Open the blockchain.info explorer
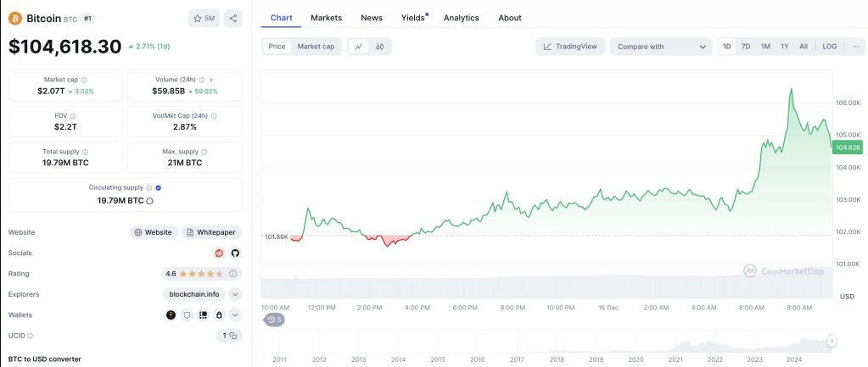 (193, 295)
